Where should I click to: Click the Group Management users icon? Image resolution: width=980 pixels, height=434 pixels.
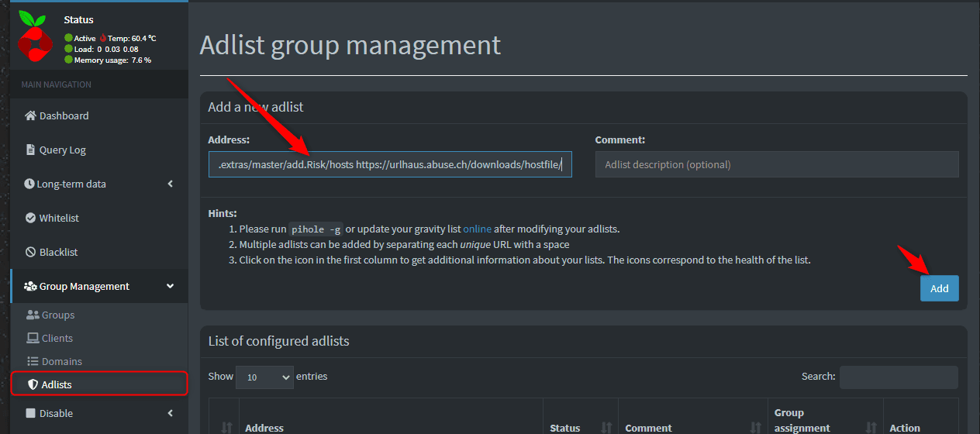pyautogui.click(x=30, y=286)
